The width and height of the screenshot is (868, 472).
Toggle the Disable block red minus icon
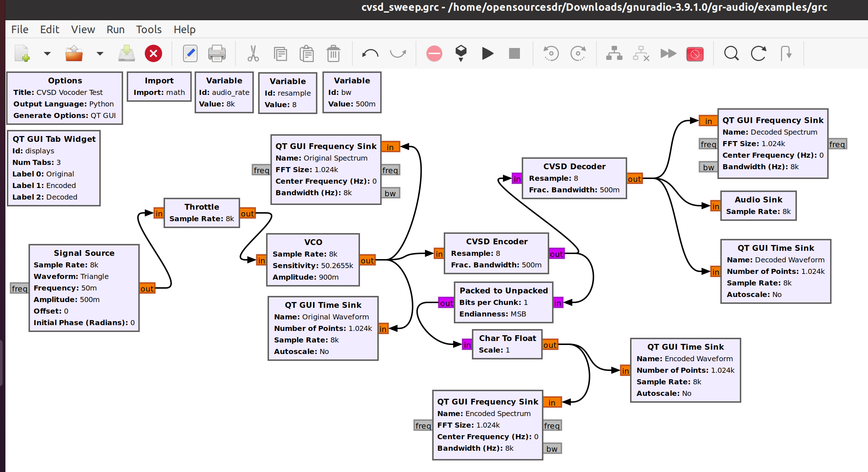pyautogui.click(x=434, y=54)
